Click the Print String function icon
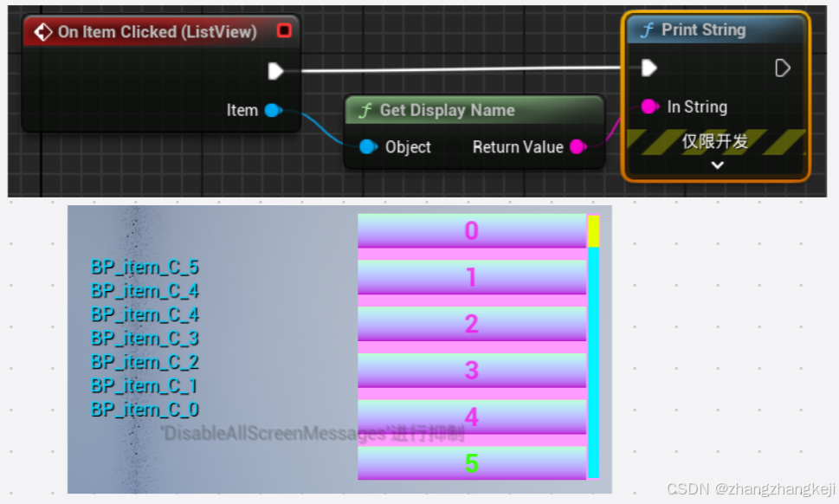The width and height of the screenshot is (839, 504). pyautogui.click(x=647, y=30)
